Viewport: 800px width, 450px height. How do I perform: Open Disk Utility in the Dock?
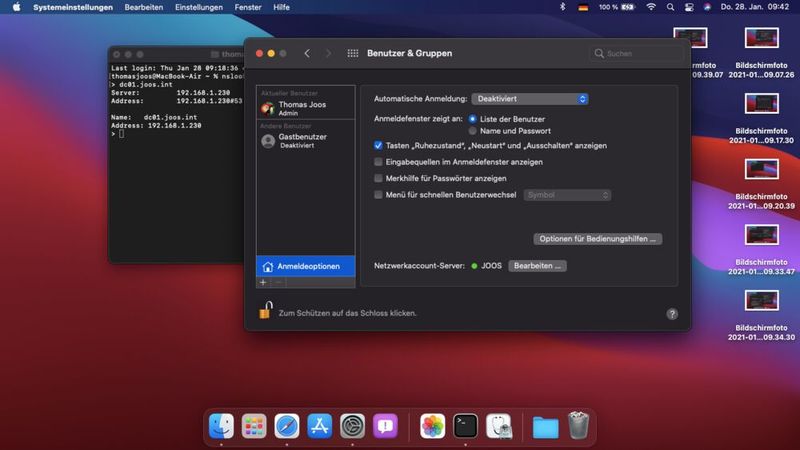pyautogui.click(x=498, y=426)
